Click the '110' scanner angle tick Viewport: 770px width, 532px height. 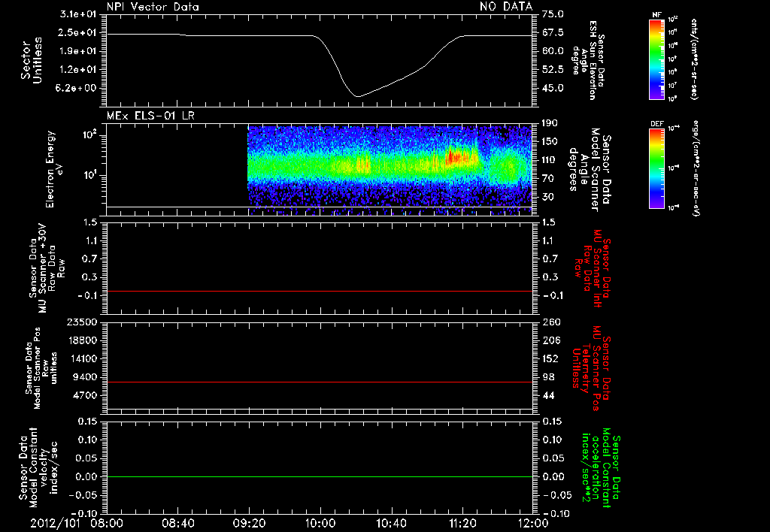point(550,160)
